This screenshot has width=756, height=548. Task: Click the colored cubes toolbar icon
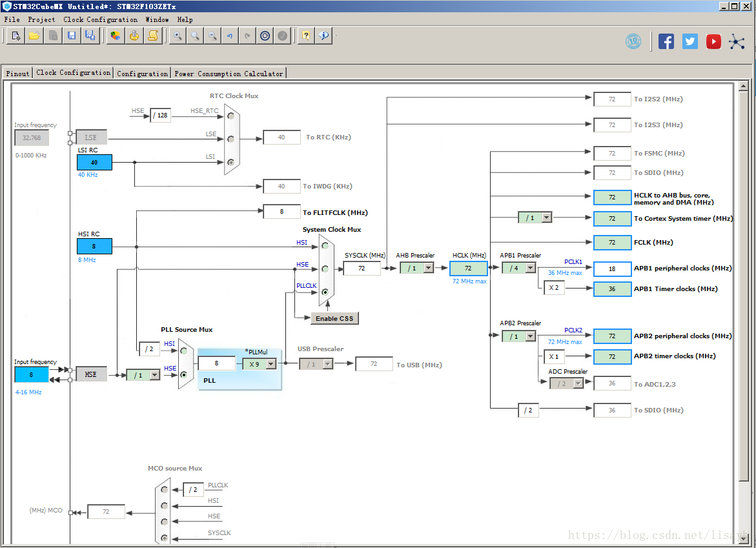(x=115, y=36)
